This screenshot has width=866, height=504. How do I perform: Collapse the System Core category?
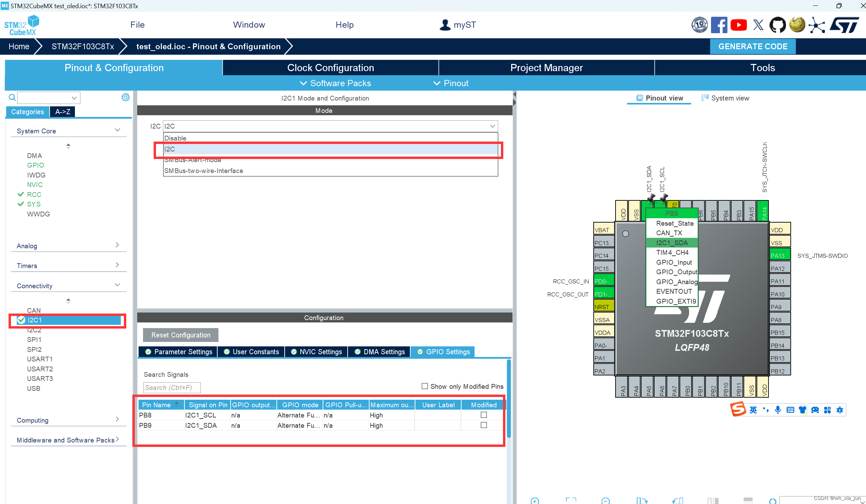[117, 131]
